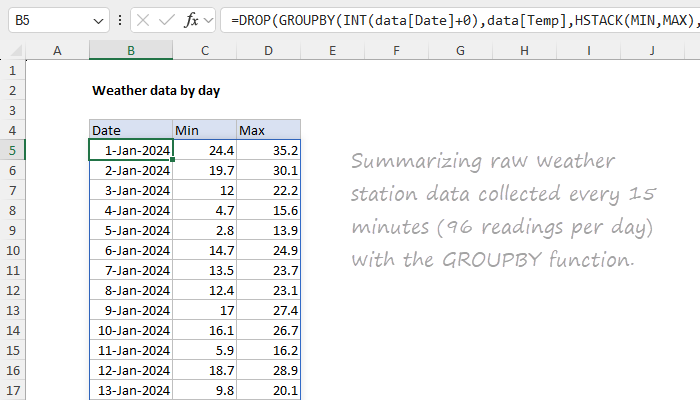Open the Insert Function fx dialog

(191, 21)
